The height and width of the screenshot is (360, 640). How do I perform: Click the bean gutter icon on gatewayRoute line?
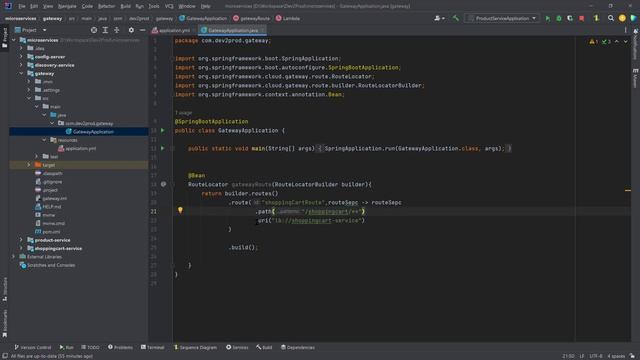click(163, 184)
